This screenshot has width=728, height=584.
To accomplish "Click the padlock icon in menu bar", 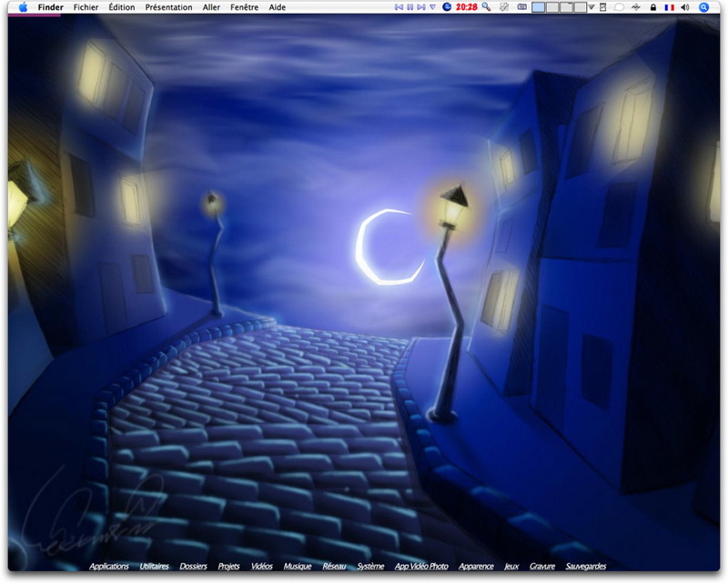I will point(653,7).
